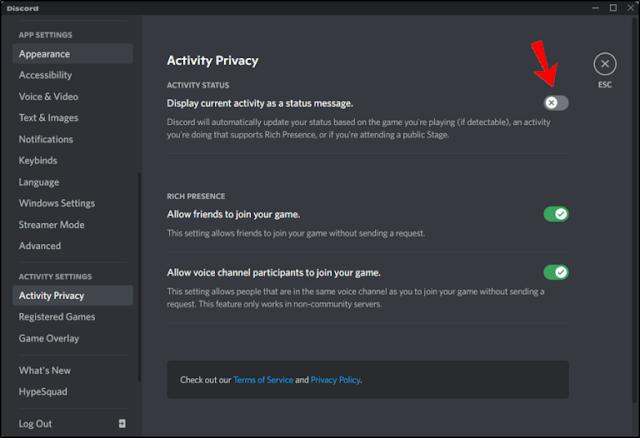Click the RICH PRESENCE section label
This screenshot has height=438, width=640.
click(x=196, y=196)
